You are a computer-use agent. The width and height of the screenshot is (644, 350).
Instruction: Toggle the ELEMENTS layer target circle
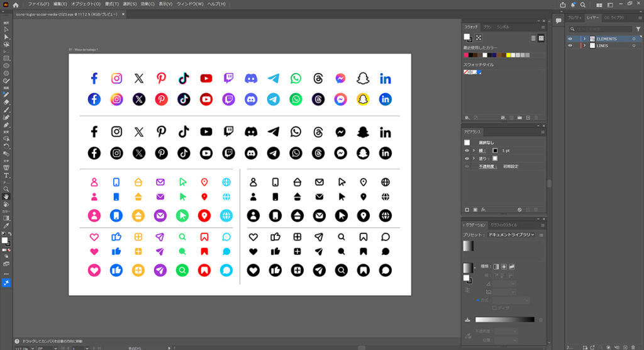[x=634, y=38]
